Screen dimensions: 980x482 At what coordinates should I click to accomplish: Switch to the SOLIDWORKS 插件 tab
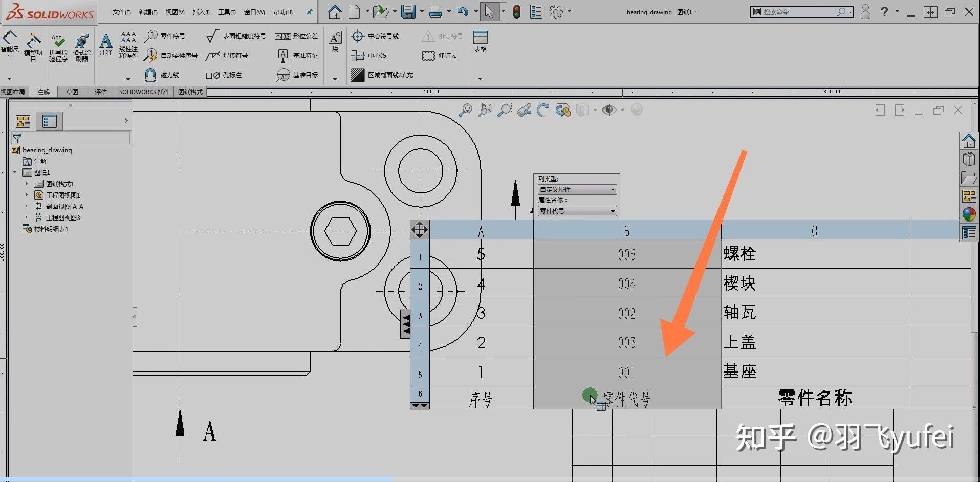pyautogui.click(x=144, y=92)
